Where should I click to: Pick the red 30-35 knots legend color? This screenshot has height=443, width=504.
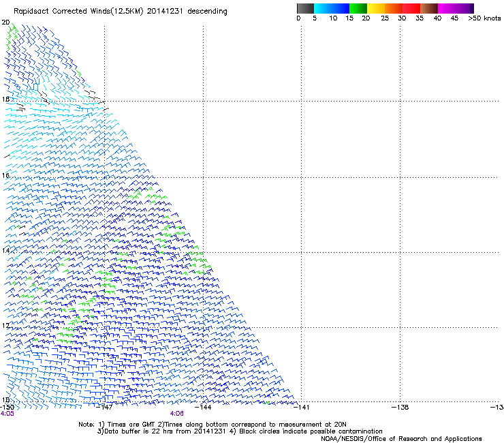[x=411, y=8]
